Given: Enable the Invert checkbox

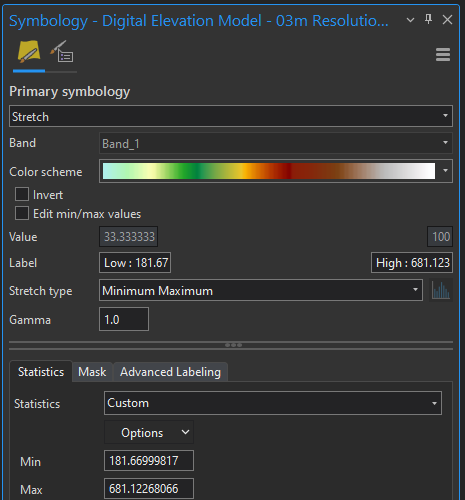Looking at the screenshot, I should coord(22,194).
